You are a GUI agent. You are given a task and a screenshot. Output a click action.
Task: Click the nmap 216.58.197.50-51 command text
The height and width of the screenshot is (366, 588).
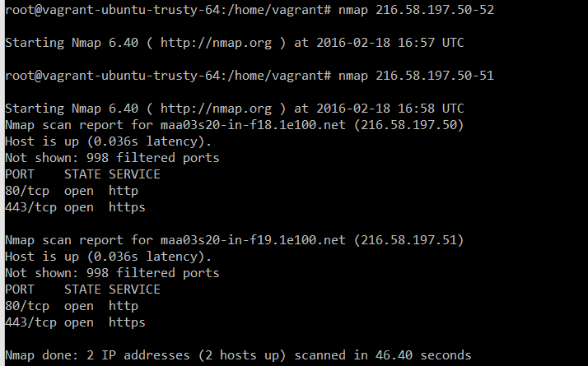416,76
